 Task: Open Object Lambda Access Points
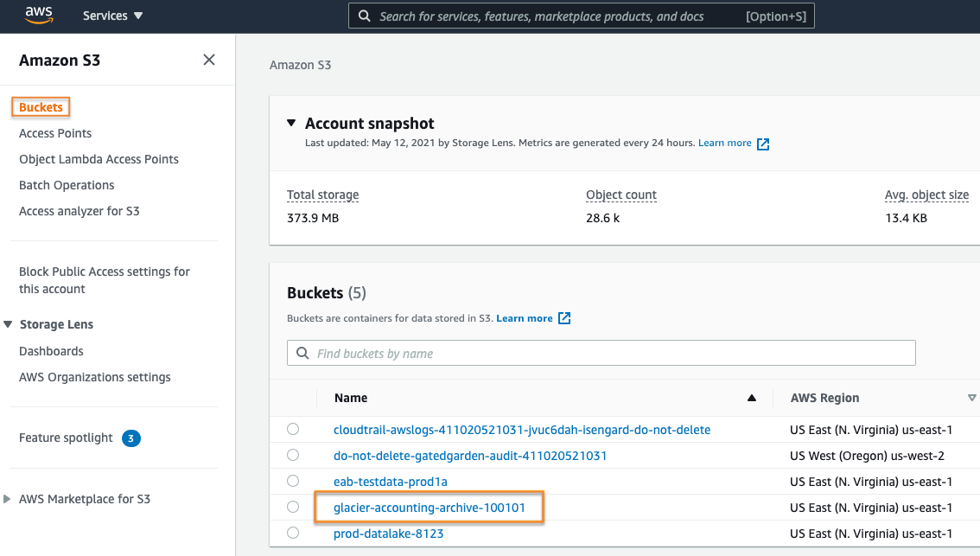point(99,159)
